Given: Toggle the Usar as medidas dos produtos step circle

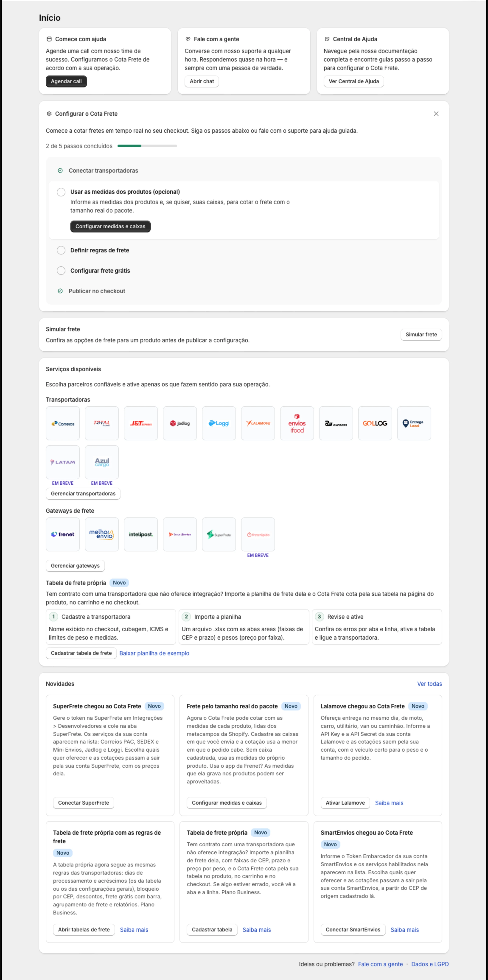Looking at the screenshot, I should coord(61,192).
